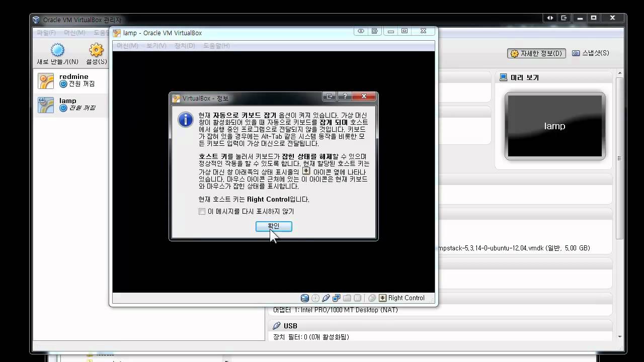
Task: Click the left-right arrows button in lamp window title bar
Action: (x=361, y=31)
